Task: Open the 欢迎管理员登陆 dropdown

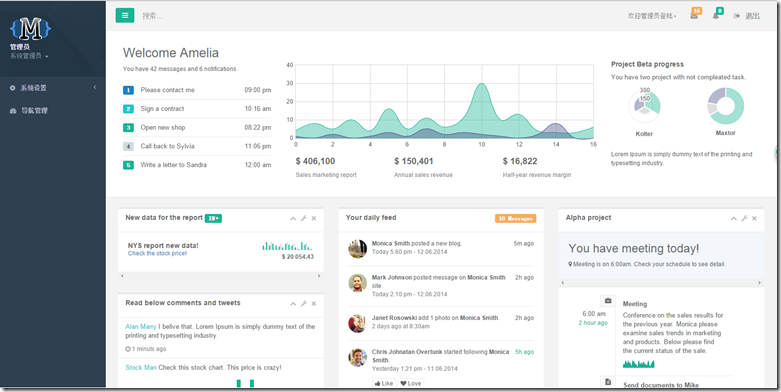Action: tap(652, 16)
